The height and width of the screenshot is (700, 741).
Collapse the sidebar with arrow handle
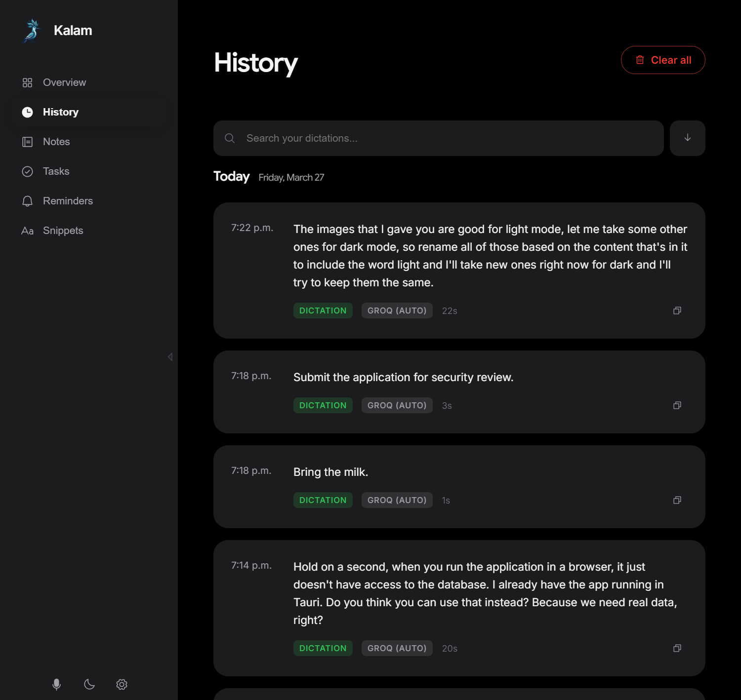click(170, 356)
